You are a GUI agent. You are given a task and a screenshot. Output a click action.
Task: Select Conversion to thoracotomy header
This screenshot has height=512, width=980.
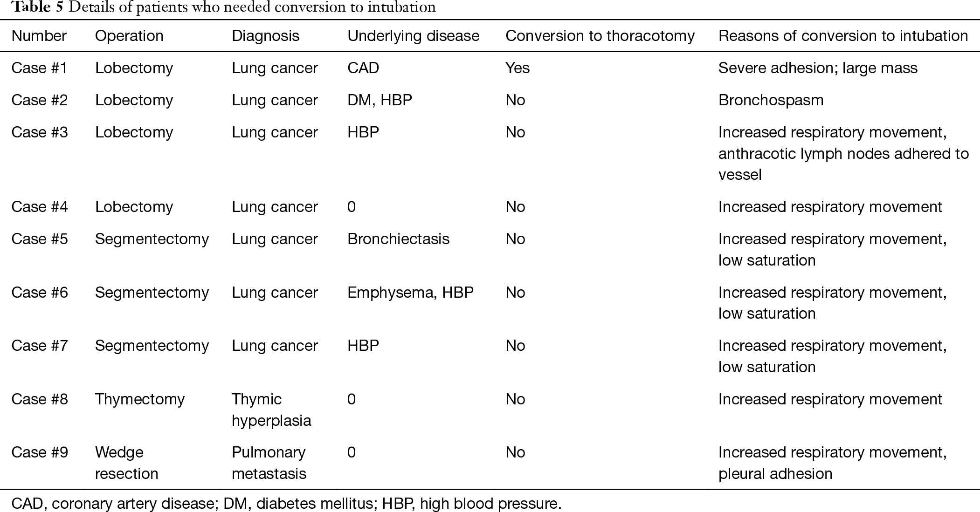[600, 36]
